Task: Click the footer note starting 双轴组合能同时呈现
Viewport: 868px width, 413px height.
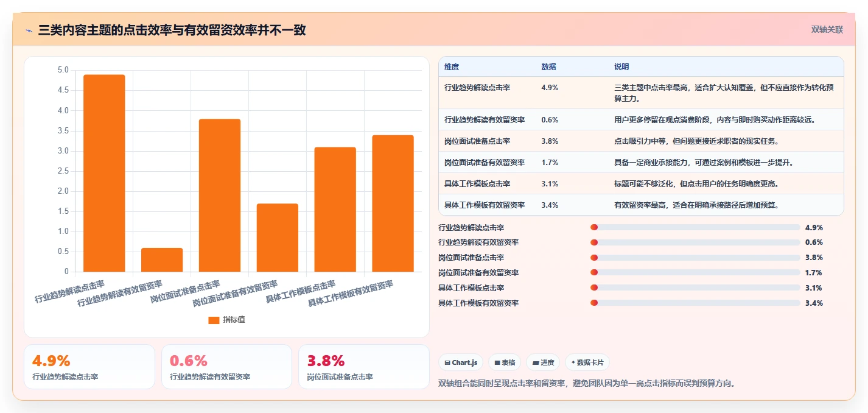Action: [x=587, y=384]
